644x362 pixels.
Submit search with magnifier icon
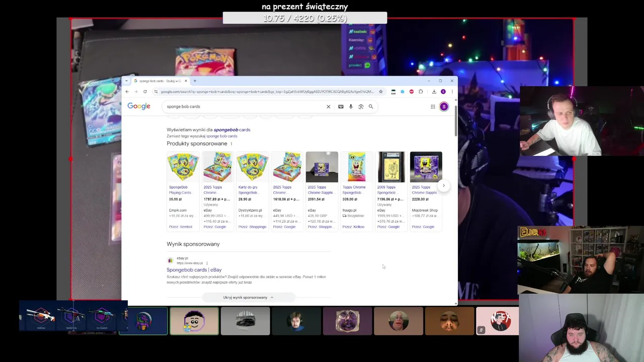pyautogui.click(x=371, y=107)
